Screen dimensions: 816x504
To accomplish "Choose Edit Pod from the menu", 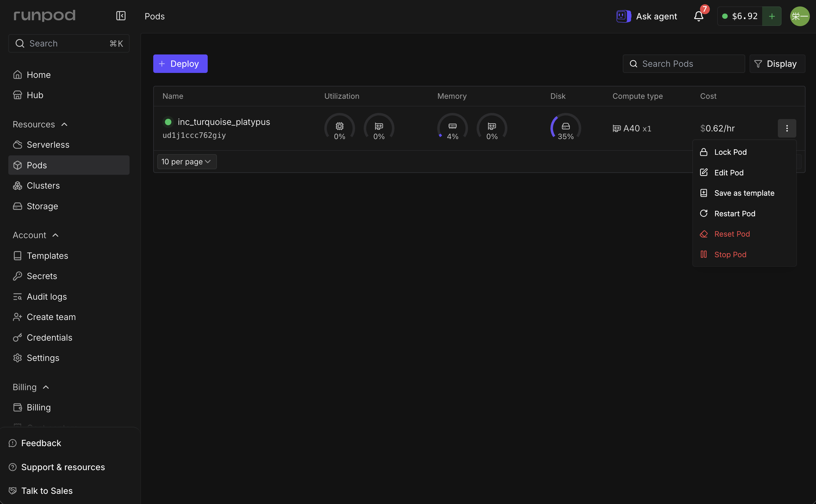I will coord(744,173).
